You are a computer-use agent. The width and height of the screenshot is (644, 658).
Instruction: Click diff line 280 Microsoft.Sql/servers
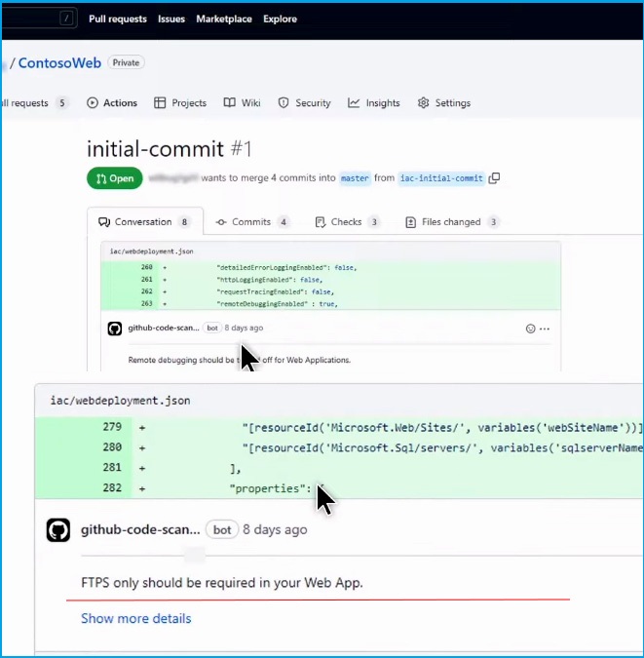tap(339, 447)
